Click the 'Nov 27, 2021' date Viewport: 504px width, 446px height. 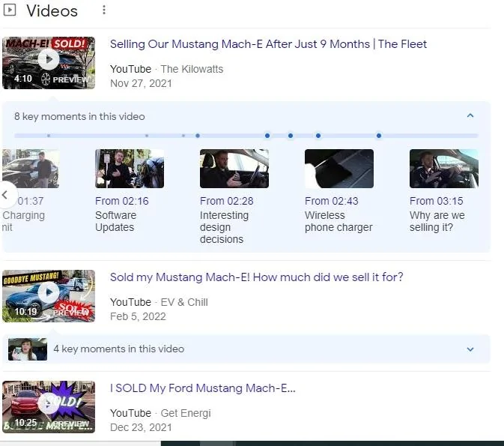point(141,84)
